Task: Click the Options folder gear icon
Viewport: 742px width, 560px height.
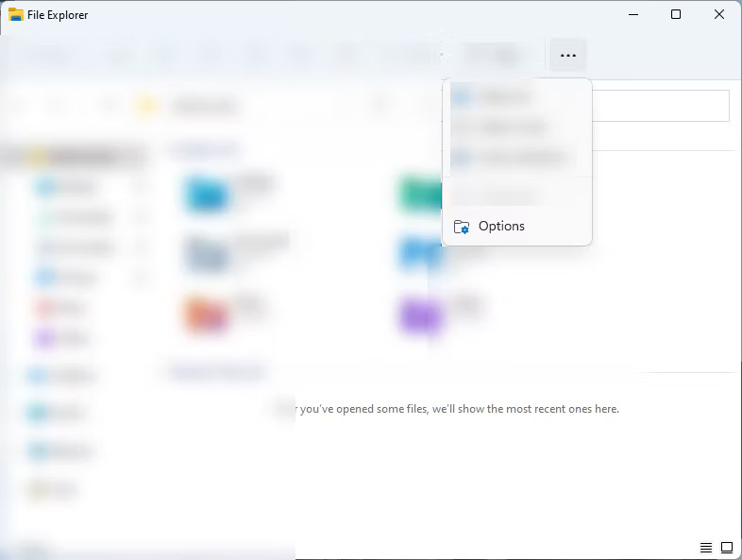Action: pyautogui.click(x=462, y=227)
